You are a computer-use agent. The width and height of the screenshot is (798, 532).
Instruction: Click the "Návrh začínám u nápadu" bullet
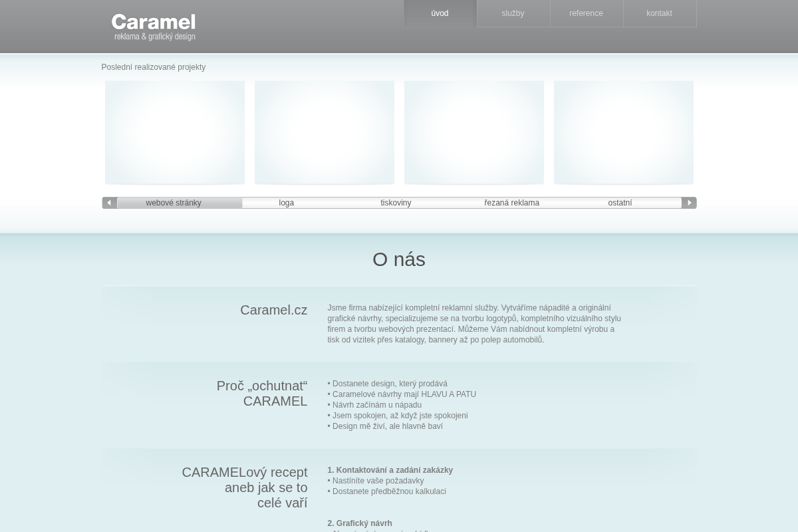click(x=374, y=405)
